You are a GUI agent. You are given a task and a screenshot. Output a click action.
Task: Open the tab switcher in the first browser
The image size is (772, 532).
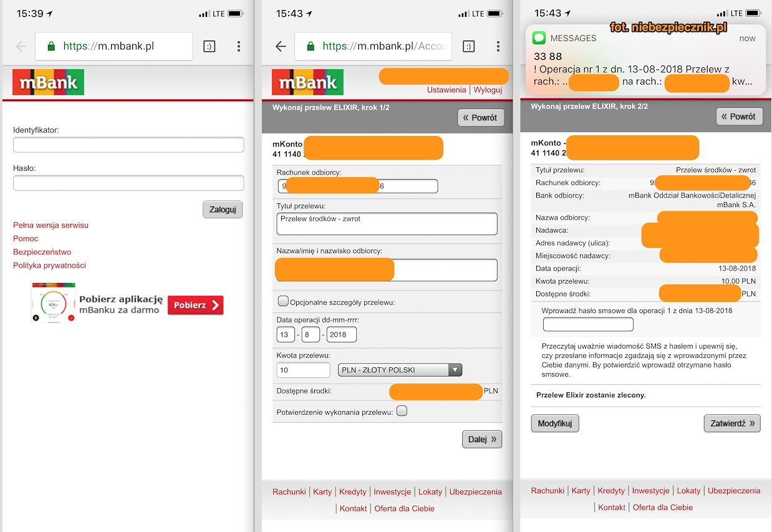(210, 46)
